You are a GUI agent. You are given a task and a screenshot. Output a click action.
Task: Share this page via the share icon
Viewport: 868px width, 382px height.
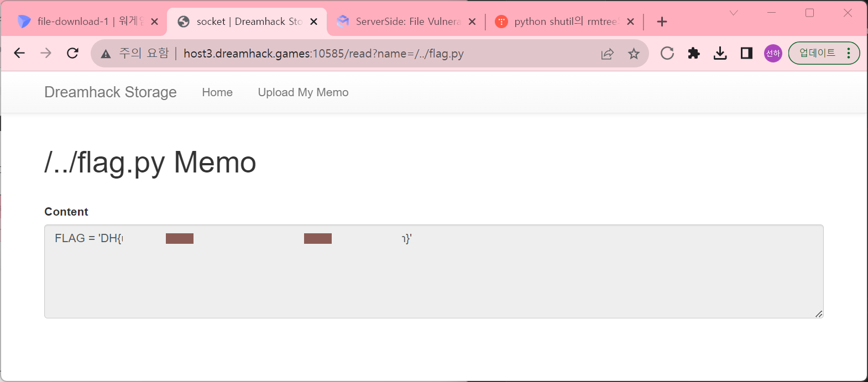click(607, 54)
